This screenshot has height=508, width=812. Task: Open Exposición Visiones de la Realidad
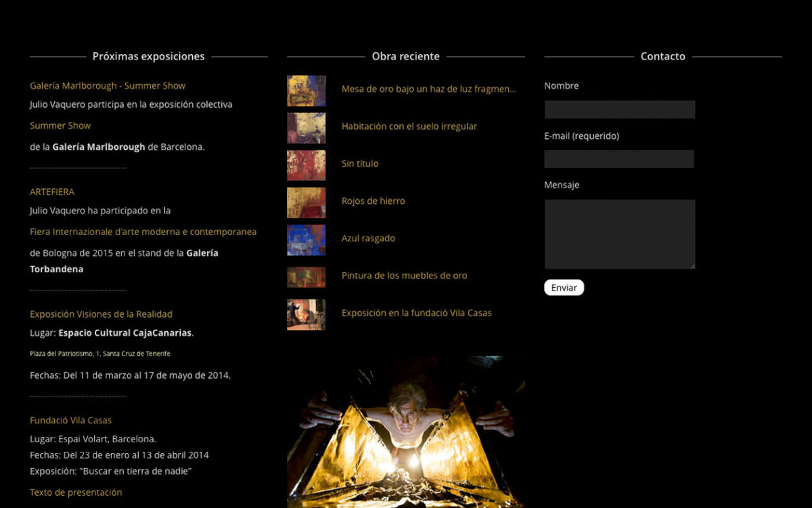click(100, 314)
